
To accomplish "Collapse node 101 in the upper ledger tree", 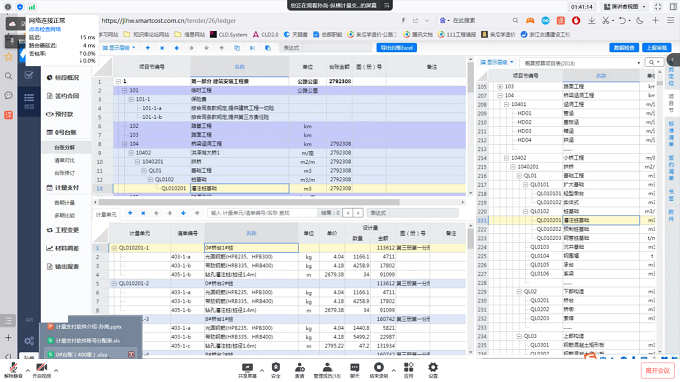I will (124, 90).
